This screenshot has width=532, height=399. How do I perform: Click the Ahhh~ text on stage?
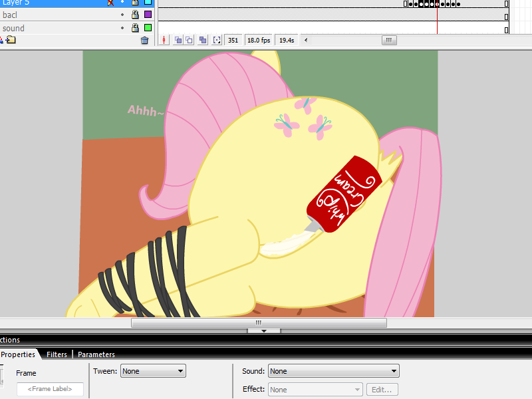tap(146, 110)
